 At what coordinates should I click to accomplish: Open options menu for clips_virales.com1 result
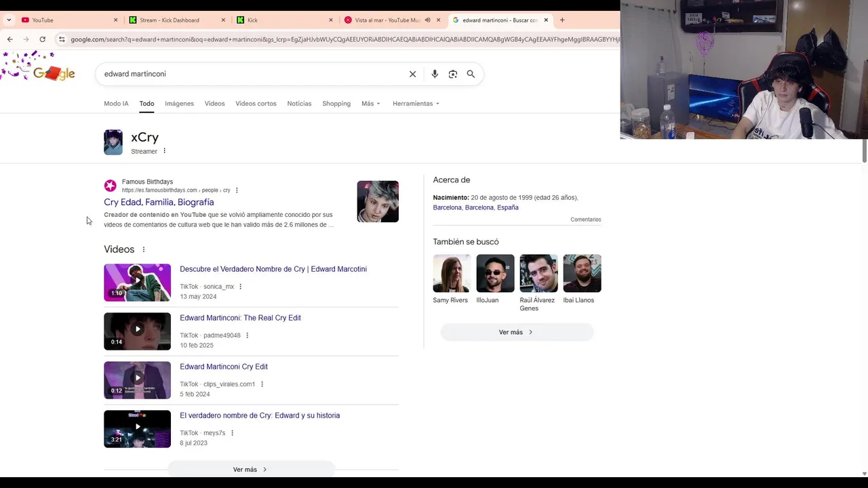tap(262, 384)
